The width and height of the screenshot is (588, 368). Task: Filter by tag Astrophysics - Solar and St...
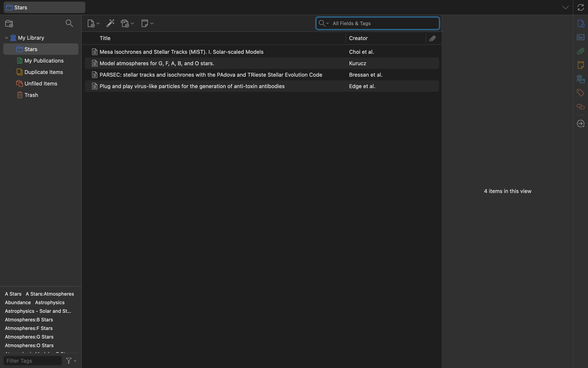click(x=38, y=311)
